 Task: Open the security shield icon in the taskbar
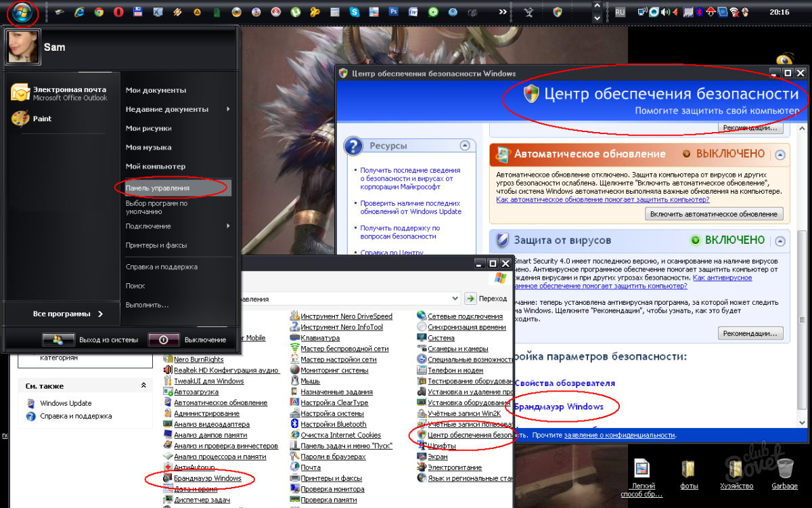click(558, 12)
